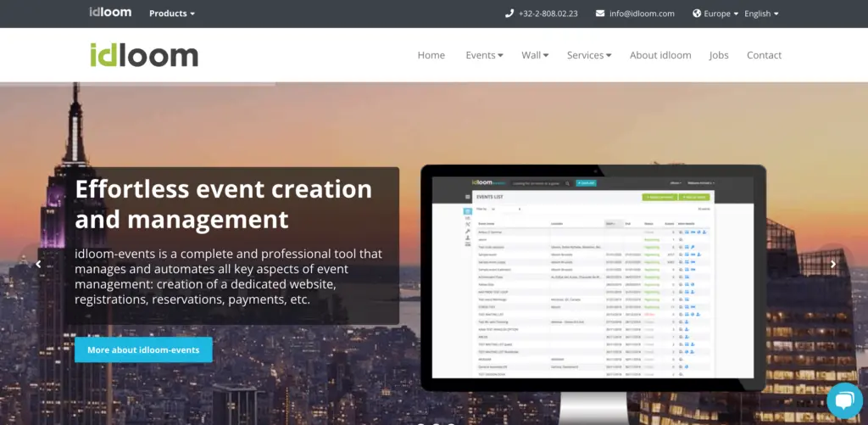Click the small idloom logo in top bar

pos(110,12)
